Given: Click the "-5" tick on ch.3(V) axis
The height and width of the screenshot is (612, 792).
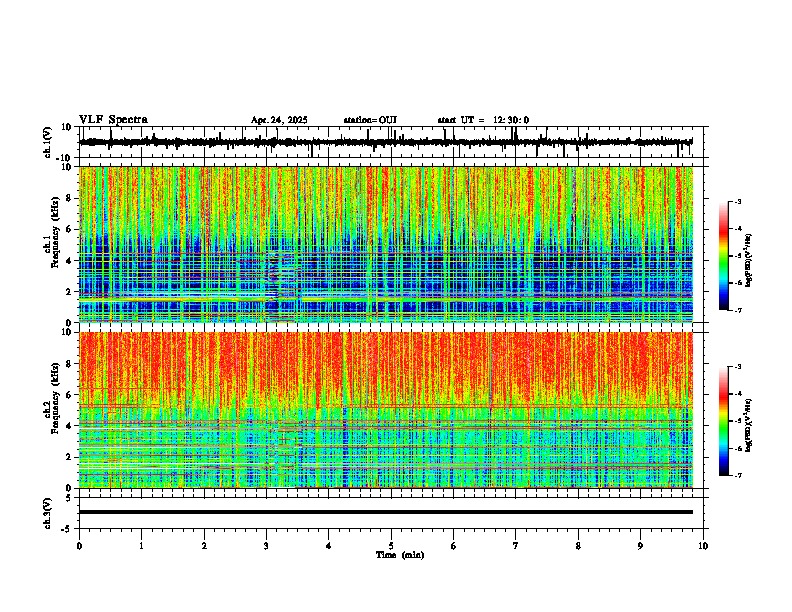Looking at the screenshot, I should 67,529.
